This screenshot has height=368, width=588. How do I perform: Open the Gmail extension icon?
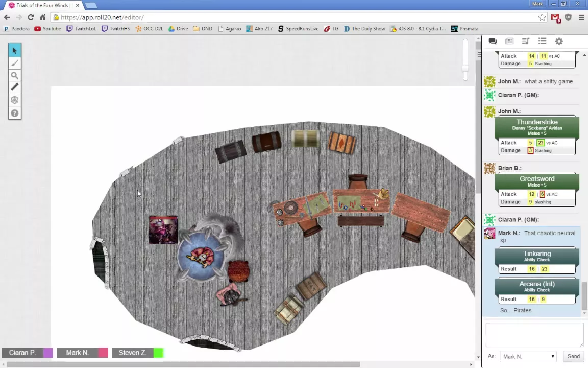(x=556, y=18)
